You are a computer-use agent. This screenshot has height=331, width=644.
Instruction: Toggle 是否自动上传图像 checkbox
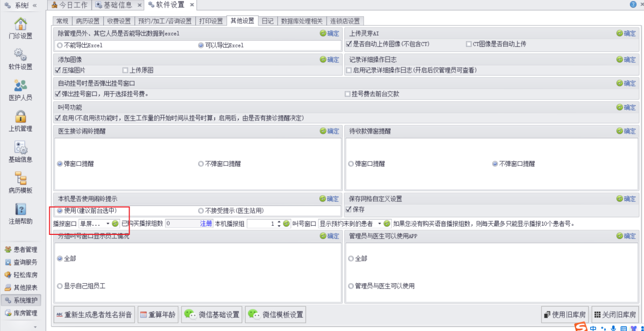click(349, 44)
